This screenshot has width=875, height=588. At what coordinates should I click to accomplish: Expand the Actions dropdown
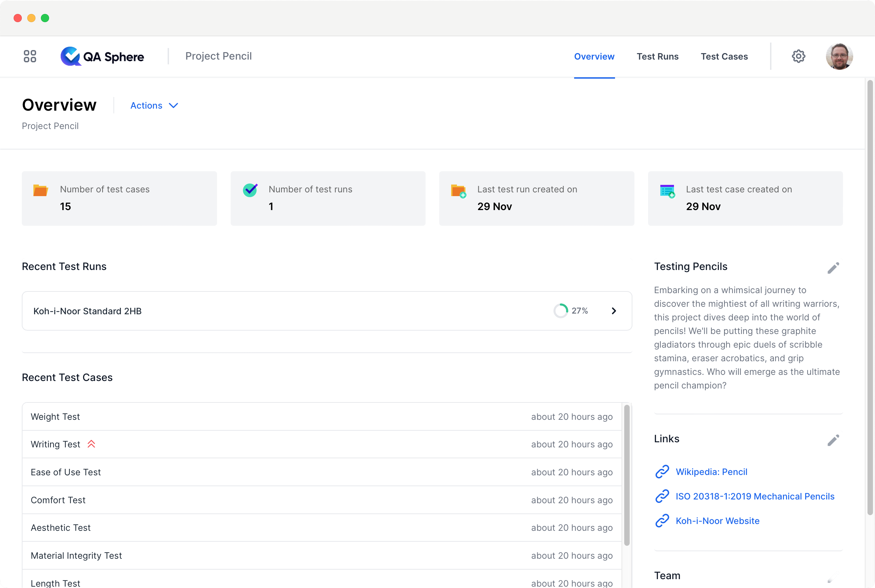click(x=154, y=106)
